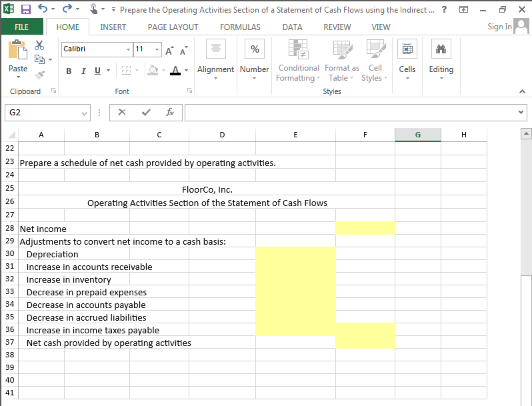Click the Cut scissors icon
The width and height of the screenshot is (532, 406).
(39, 45)
